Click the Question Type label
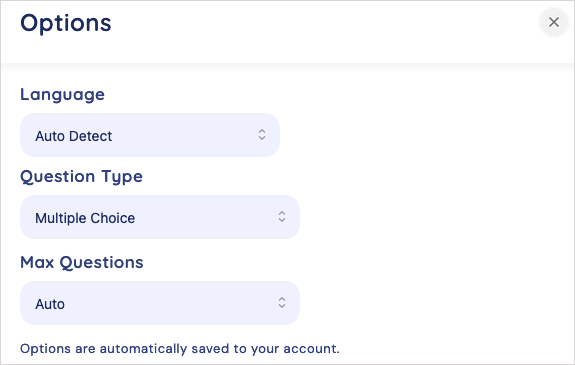Viewport: 575px width, 365px height. click(x=81, y=177)
